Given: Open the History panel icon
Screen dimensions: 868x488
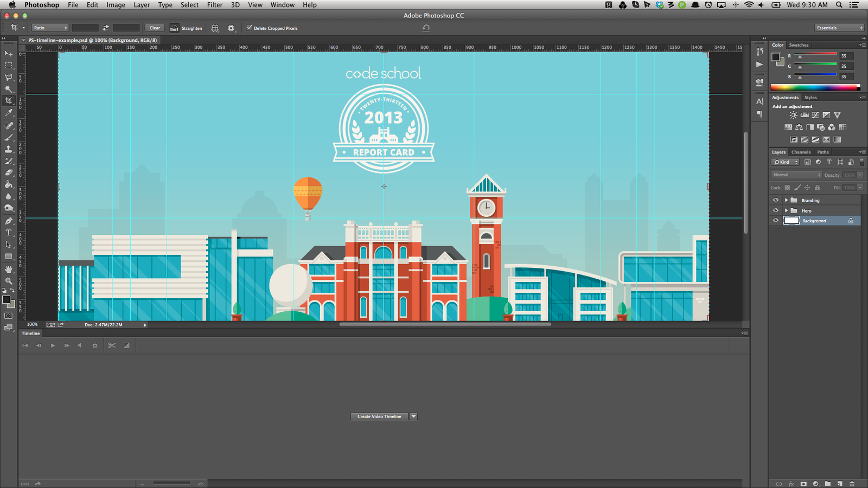Looking at the screenshot, I should [x=759, y=52].
